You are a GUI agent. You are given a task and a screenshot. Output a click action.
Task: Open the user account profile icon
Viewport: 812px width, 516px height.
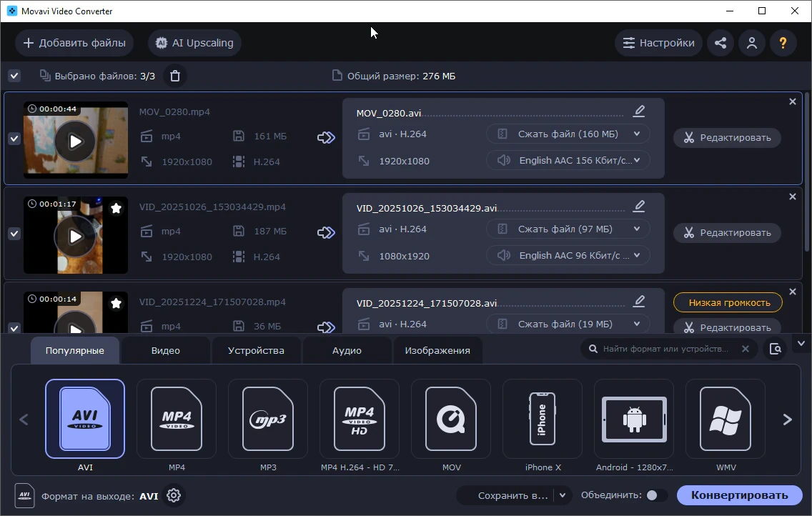point(752,43)
